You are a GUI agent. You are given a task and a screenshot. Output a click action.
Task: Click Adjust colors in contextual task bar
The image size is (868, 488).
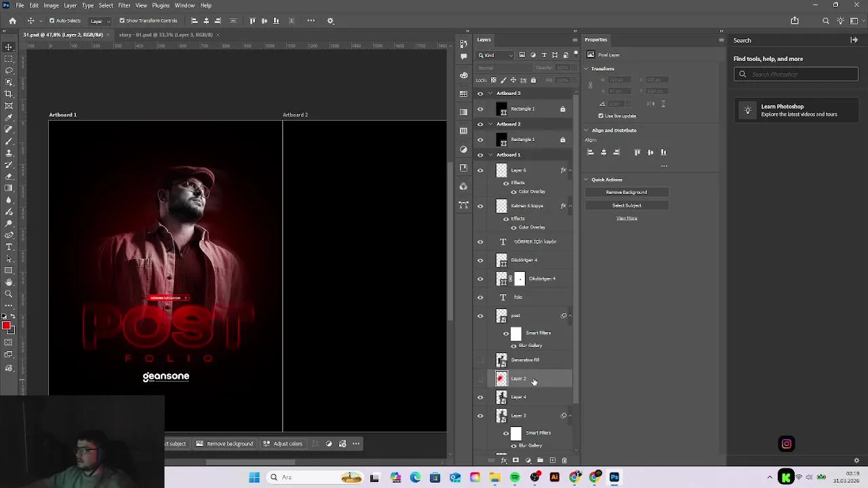(283, 444)
